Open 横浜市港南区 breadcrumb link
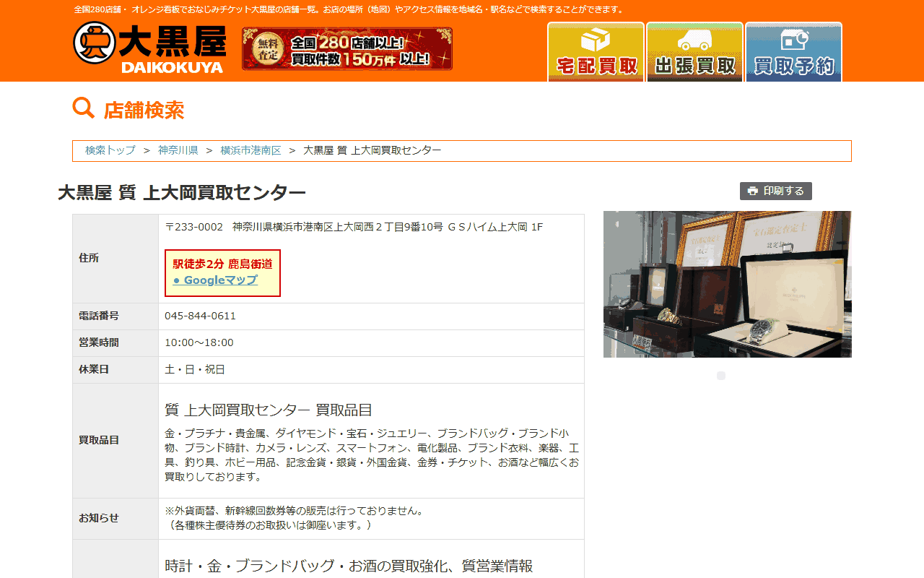 (x=250, y=150)
